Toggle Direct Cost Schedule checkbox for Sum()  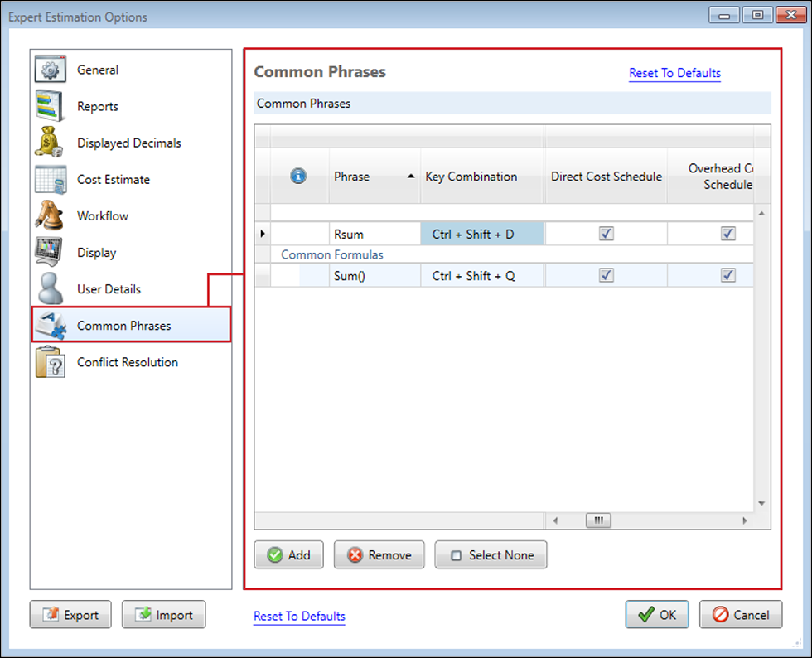coord(607,275)
